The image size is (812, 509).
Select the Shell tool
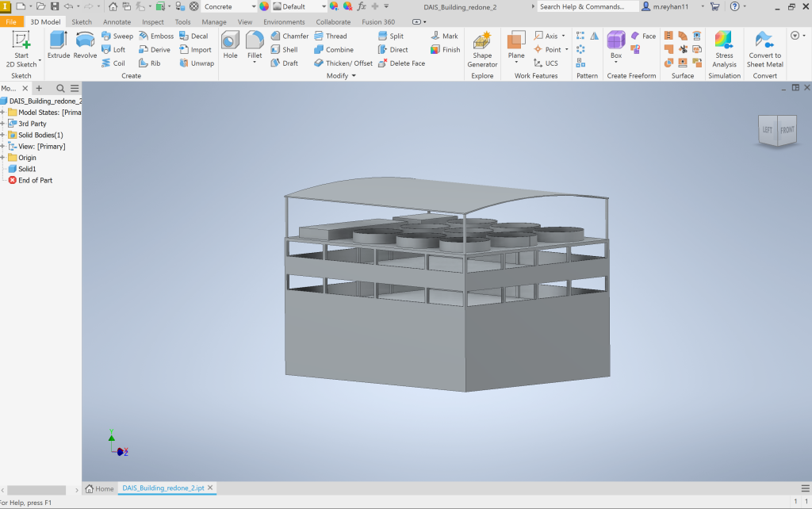tap(284, 49)
